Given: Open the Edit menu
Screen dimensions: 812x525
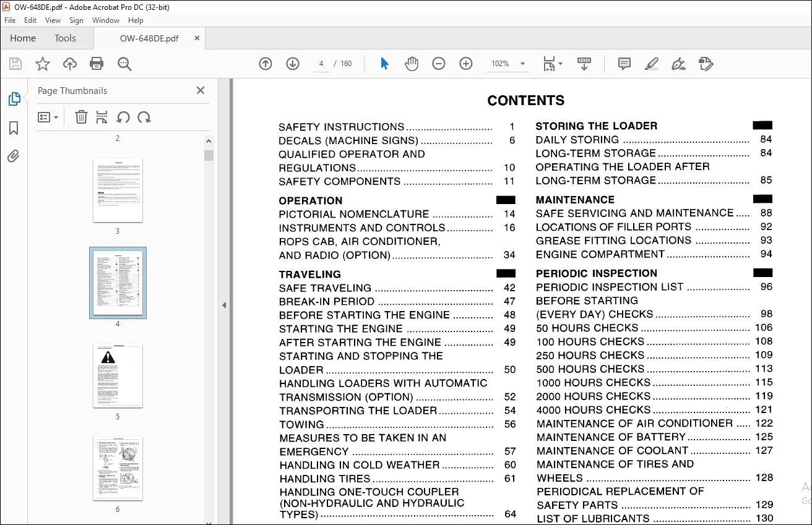Looking at the screenshot, I should point(30,20).
